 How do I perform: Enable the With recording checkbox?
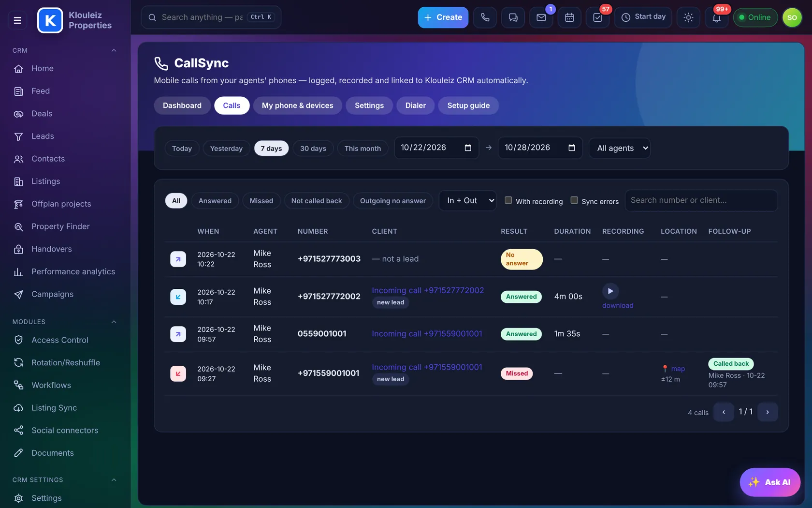click(508, 200)
